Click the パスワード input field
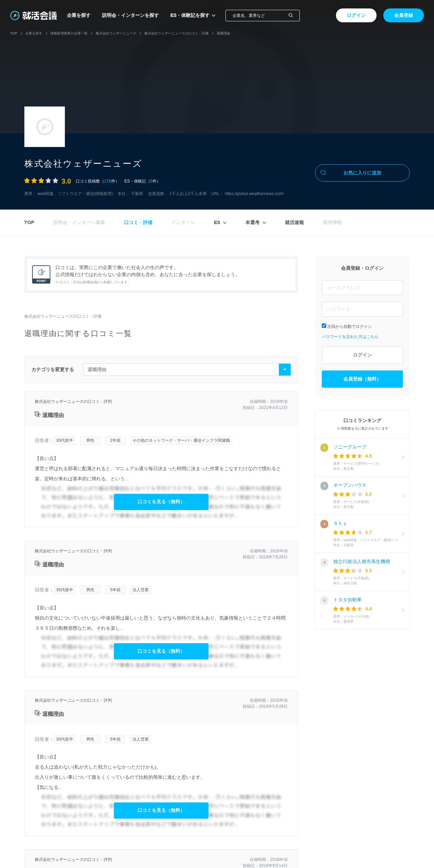 362,309
